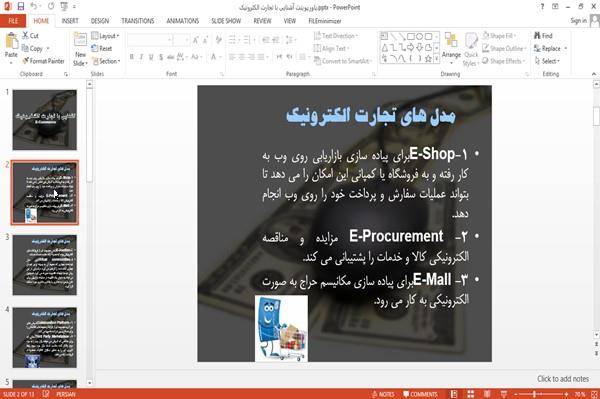Click the font size box
The width and height of the screenshot is (600, 399).
(181, 40)
